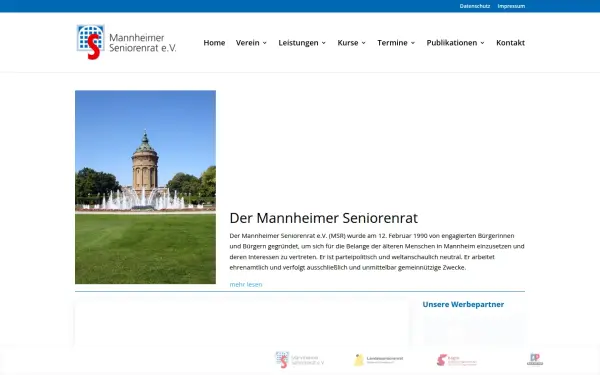The width and height of the screenshot is (600, 375).
Task: Click the Mannheimer Seniorenrat footer logo
Action: (x=300, y=360)
